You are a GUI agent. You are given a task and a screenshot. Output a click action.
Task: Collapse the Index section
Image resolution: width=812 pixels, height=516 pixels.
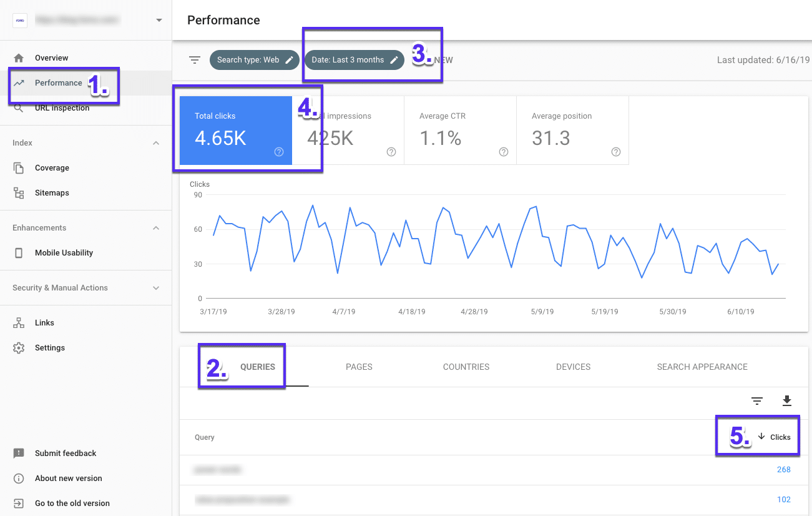155,142
